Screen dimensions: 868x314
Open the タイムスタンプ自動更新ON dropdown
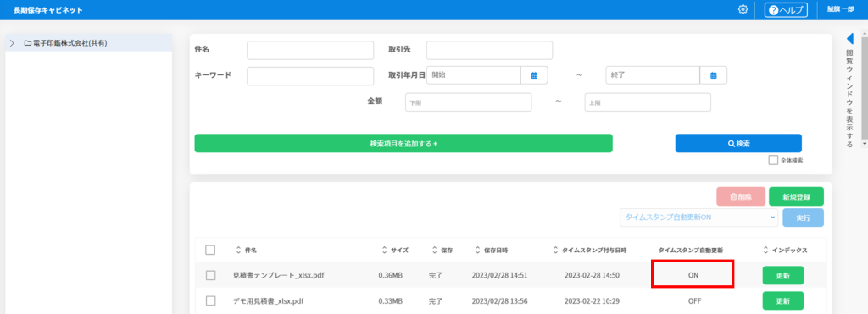pos(699,218)
